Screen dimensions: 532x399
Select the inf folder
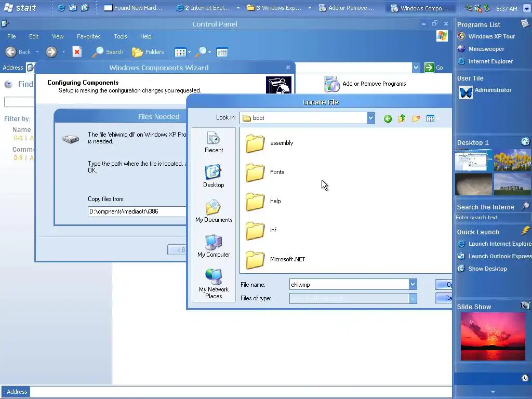261,230
